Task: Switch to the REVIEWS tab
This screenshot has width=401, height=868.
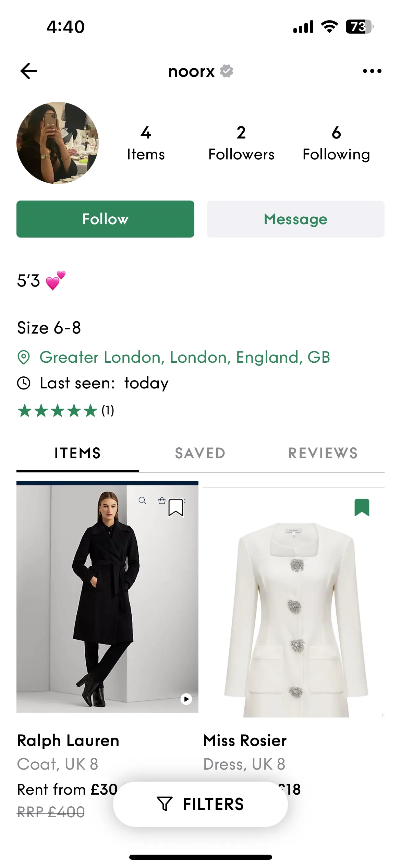Action: coord(323,453)
